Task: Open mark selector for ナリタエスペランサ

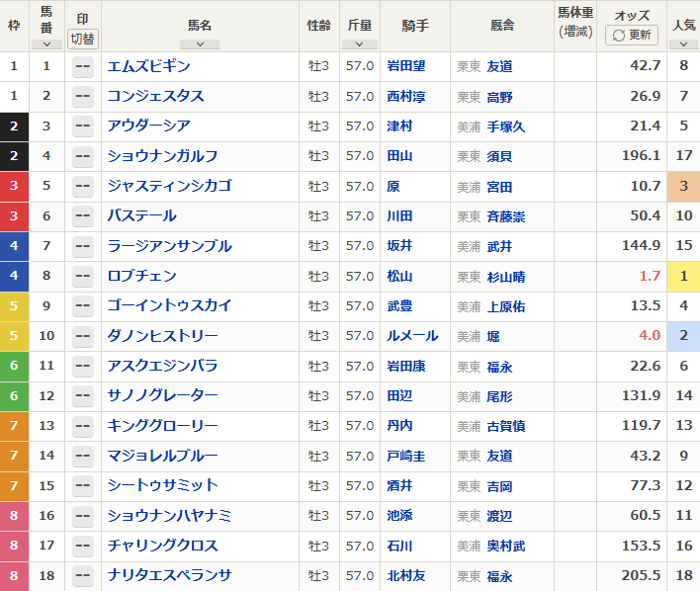Action: 83,575
